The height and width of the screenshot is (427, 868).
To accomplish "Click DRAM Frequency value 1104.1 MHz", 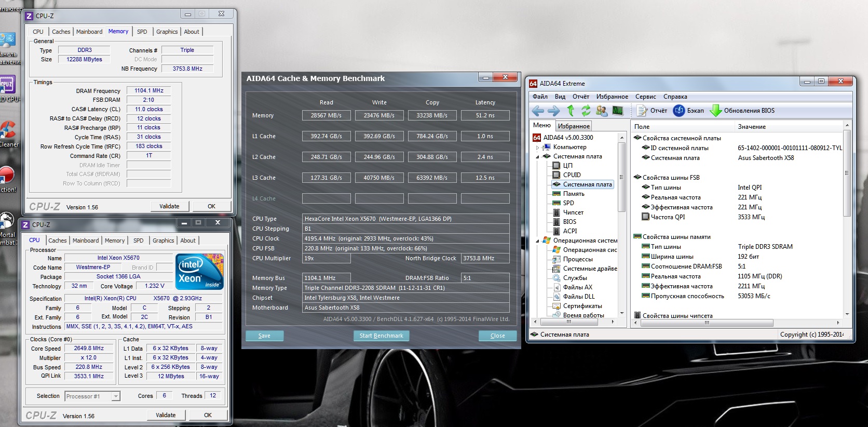I will (x=149, y=90).
